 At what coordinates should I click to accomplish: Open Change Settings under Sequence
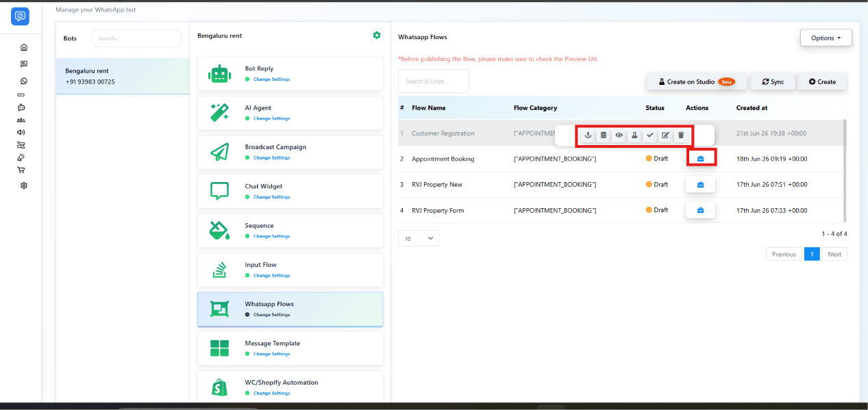click(x=271, y=236)
